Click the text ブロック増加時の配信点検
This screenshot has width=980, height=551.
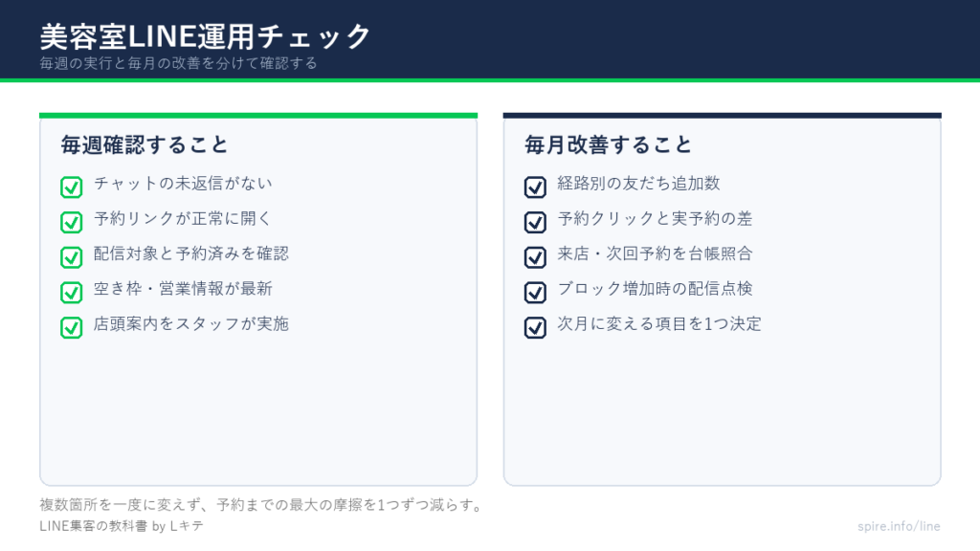655,289
